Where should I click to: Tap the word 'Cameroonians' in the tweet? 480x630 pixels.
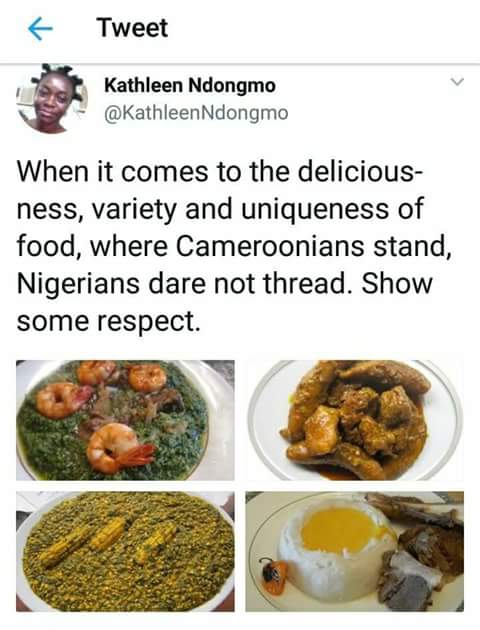click(270, 246)
